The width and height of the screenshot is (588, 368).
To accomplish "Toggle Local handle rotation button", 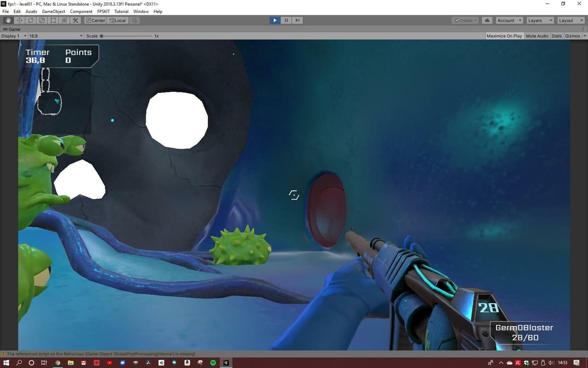I will 118,20.
